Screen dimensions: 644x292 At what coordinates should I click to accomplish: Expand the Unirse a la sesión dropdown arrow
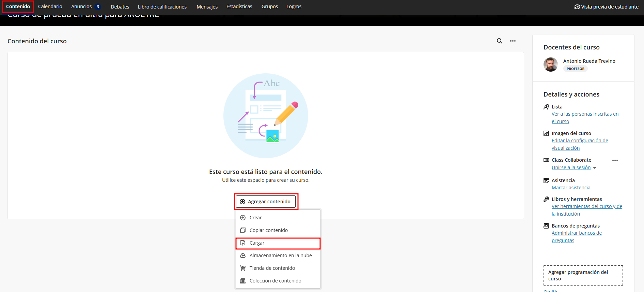coord(595,168)
